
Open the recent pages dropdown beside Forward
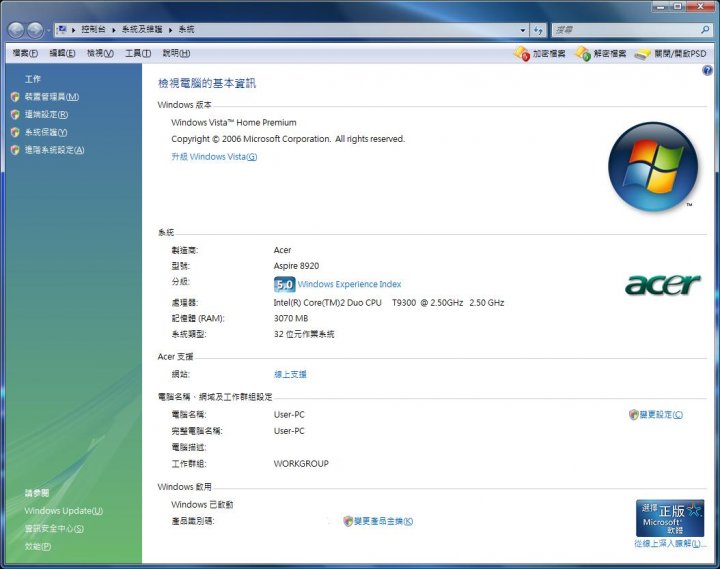pyautogui.click(x=48, y=30)
